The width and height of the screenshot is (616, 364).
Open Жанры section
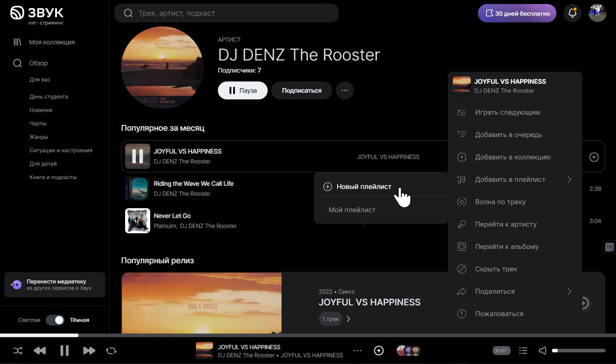(x=39, y=137)
